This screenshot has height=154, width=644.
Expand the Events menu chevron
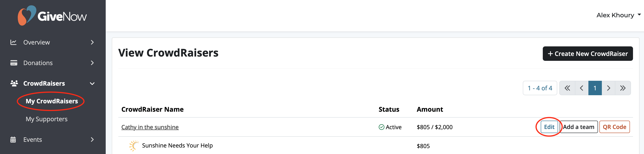click(x=92, y=140)
